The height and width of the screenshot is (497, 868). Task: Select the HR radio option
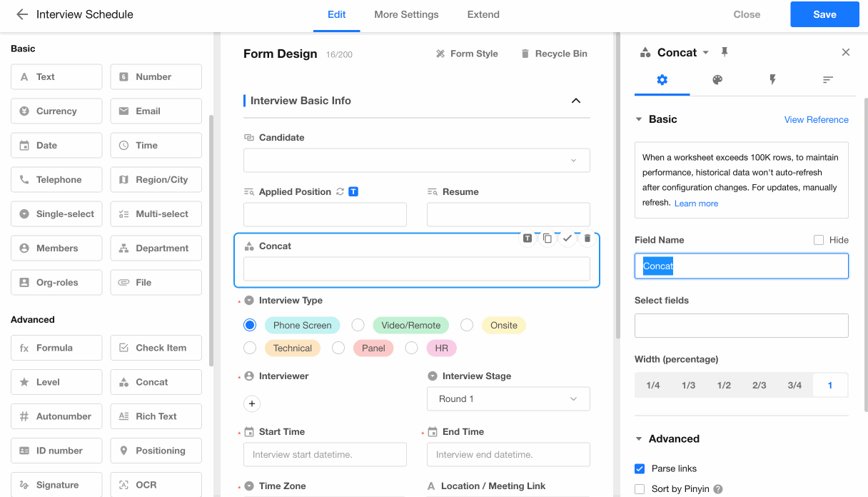(411, 348)
